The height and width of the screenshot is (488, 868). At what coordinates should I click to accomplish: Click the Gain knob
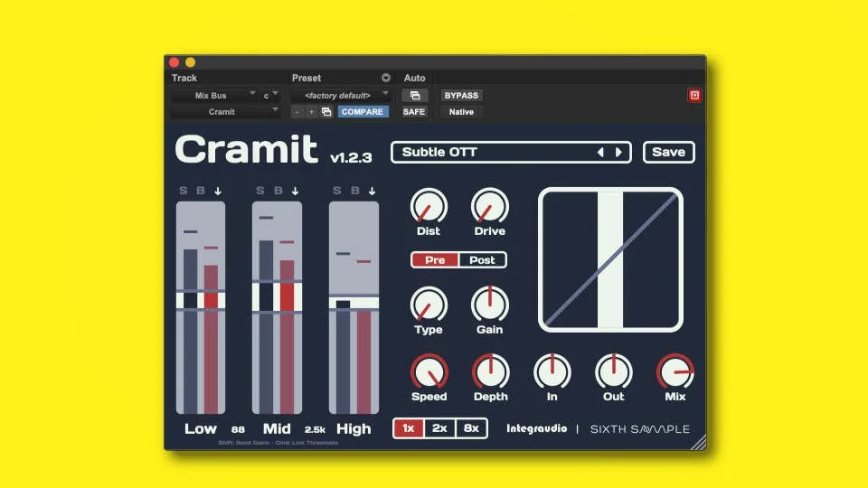pos(489,305)
